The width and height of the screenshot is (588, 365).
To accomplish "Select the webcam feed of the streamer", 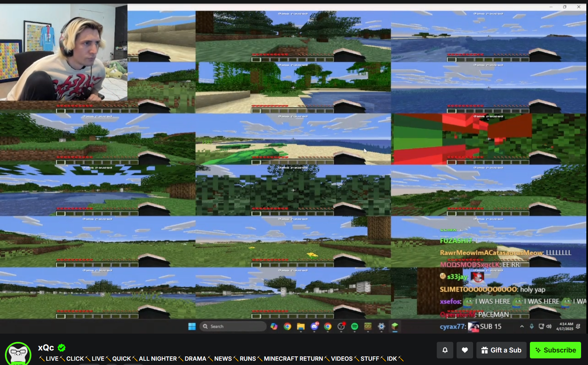I will 63,52.
